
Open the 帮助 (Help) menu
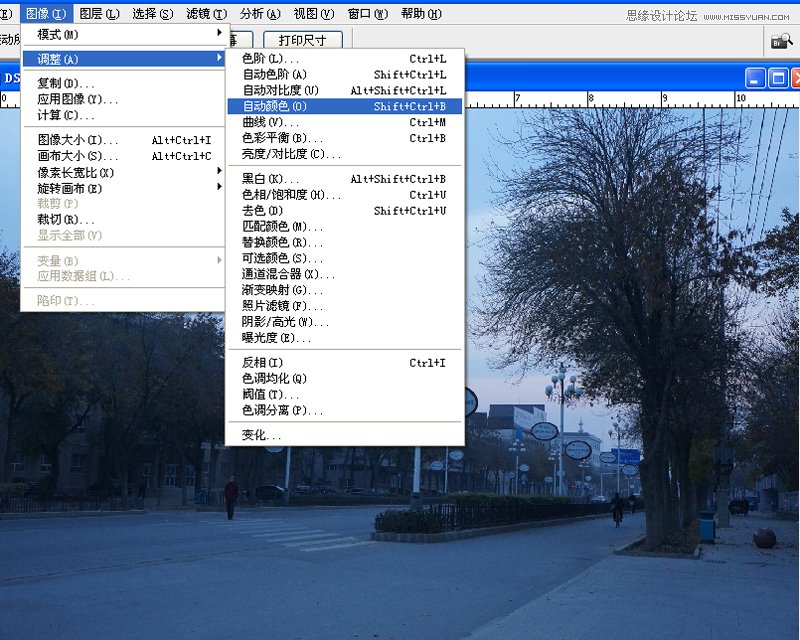tap(421, 14)
